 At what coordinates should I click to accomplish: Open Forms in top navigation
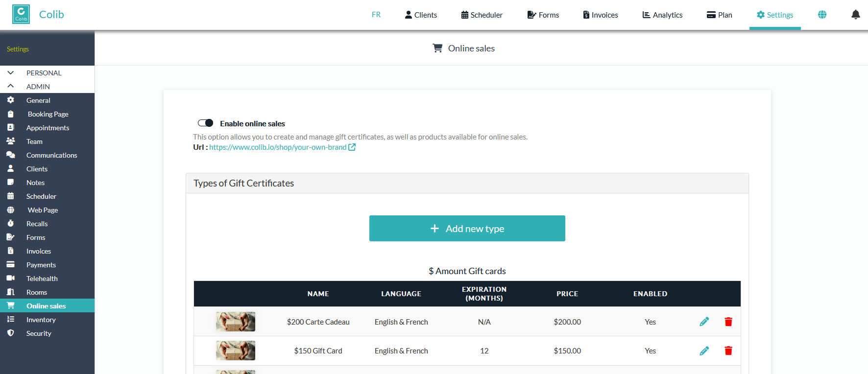click(x=543, y=15)
